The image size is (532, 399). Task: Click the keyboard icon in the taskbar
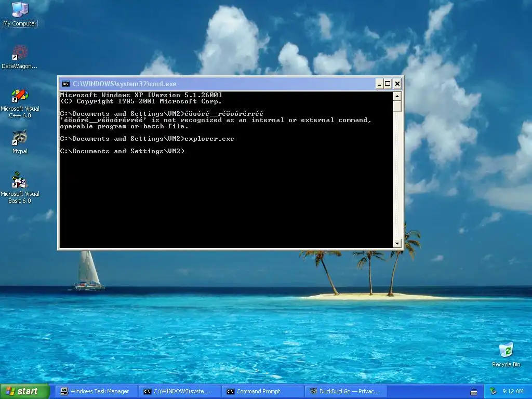coord(474,392)
